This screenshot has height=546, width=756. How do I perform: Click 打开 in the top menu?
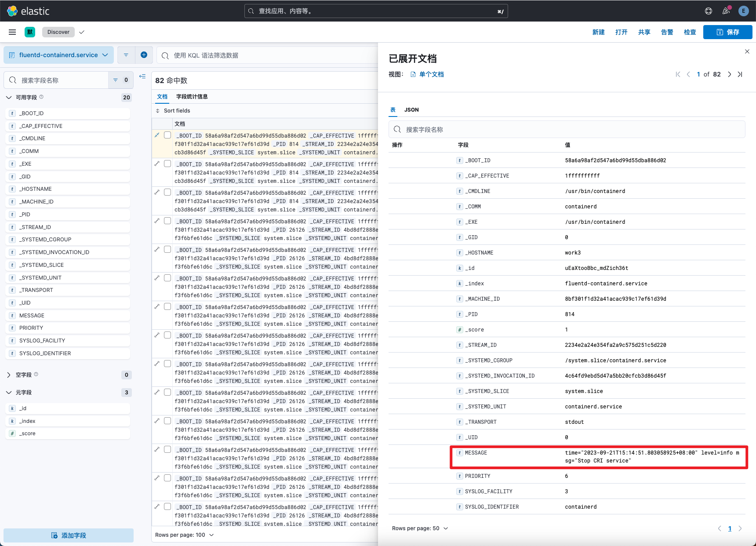621,32
